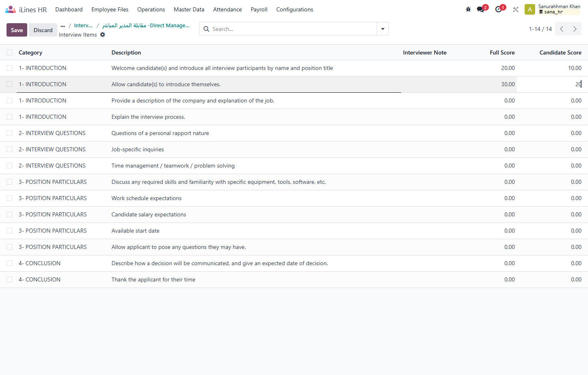Open the Master Data menu
The height and width of the screenshot is (375, 588).
click(x=189, y=9)
